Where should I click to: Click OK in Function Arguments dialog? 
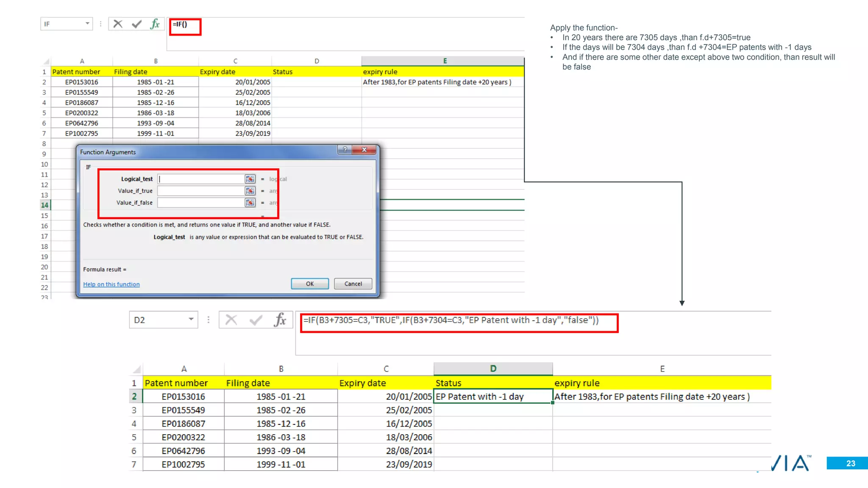(310, 284)
